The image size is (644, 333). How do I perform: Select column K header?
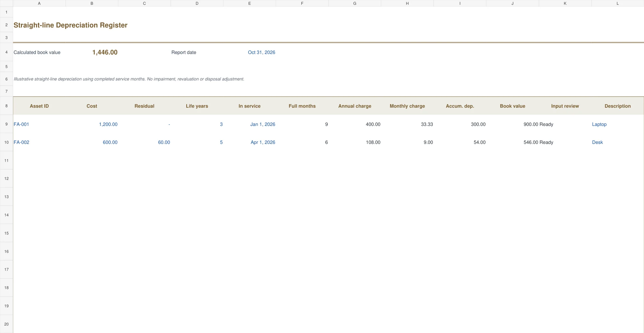(x=565, y=3)
